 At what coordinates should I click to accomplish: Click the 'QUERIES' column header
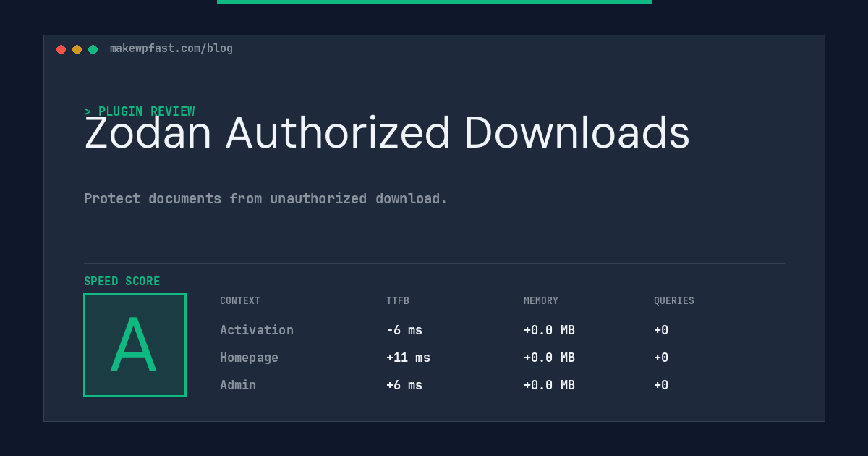[x=674, y=301]
